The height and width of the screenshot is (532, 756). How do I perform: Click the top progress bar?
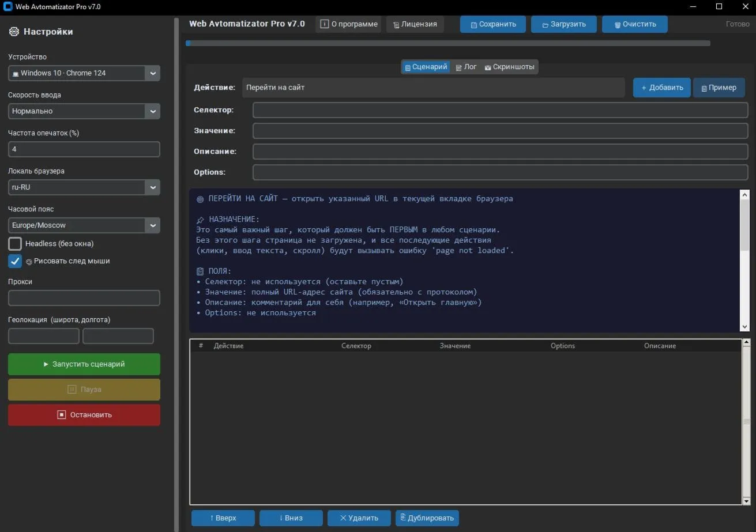(448, 43)
